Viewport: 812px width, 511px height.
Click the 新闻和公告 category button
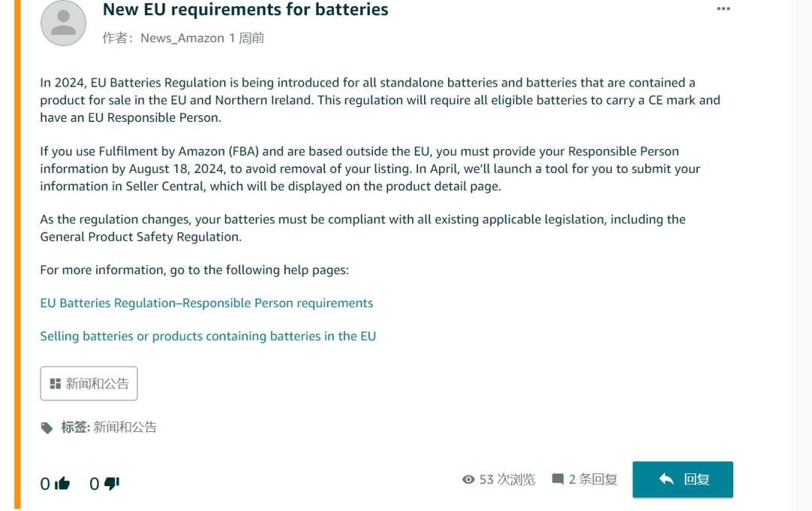pyautogui.click(x=89, y=384)
